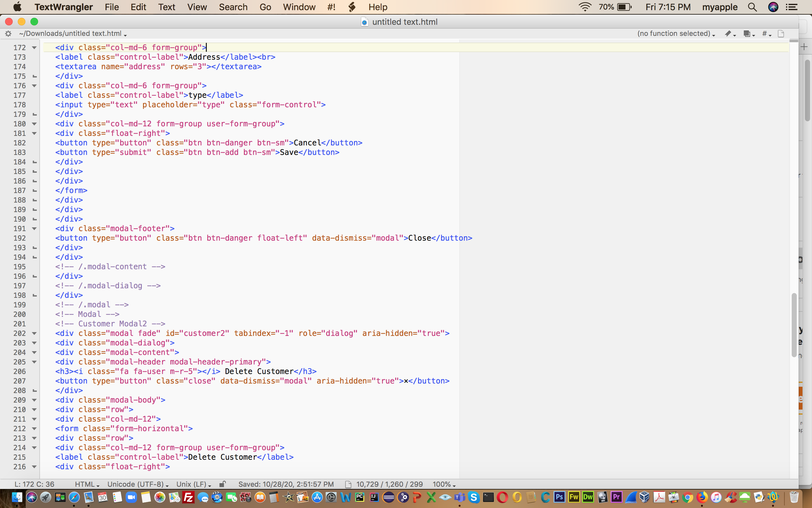812x508 pixels.
Task: Collapse the form fold at line 212
Action: tap(34, 429)
